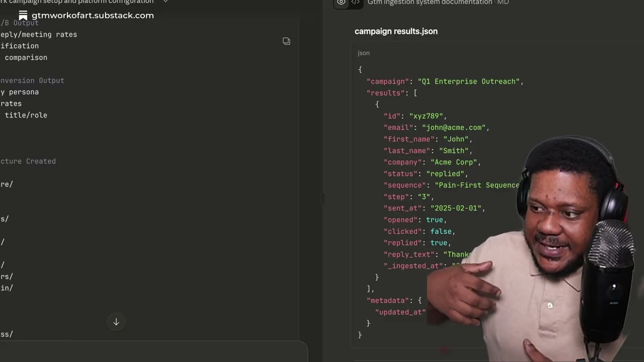
Task: Click the "metadata" key
Action: (388, 301)
